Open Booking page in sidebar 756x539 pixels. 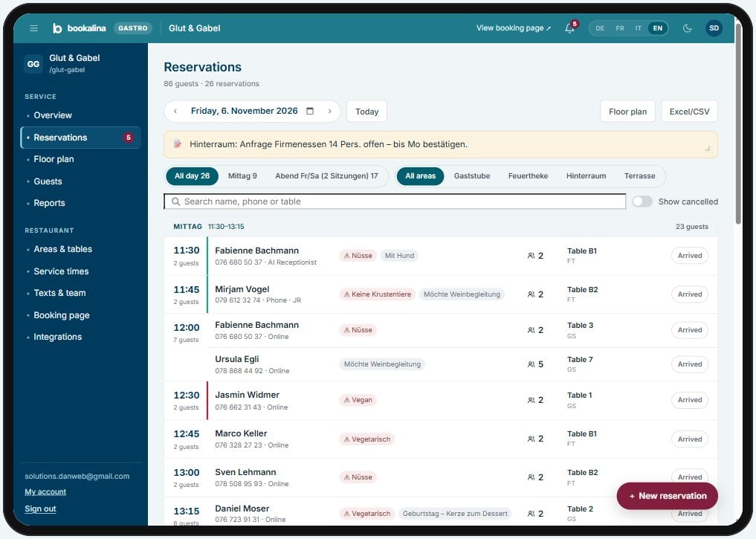point(80,315)
